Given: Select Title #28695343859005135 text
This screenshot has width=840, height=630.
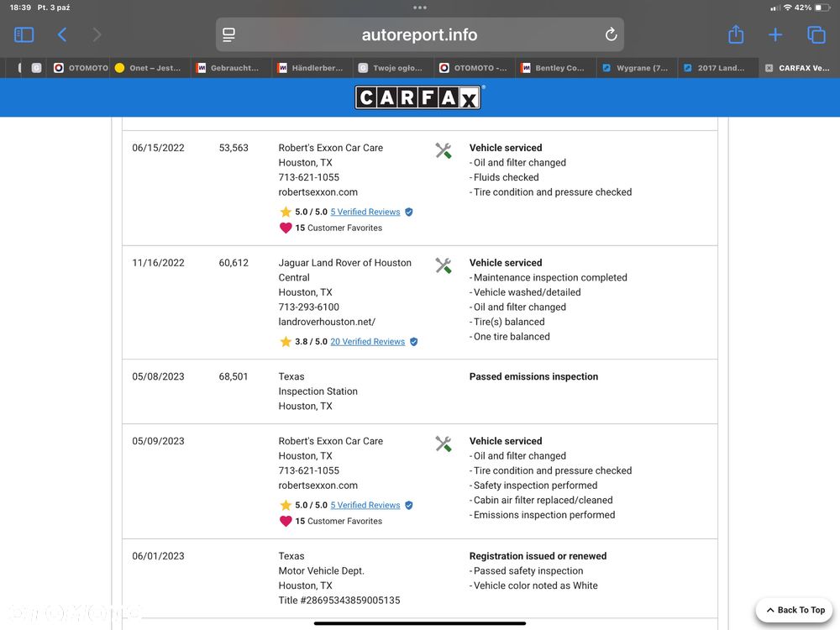Looking at the screenshot, I should (x=339, y=600).
